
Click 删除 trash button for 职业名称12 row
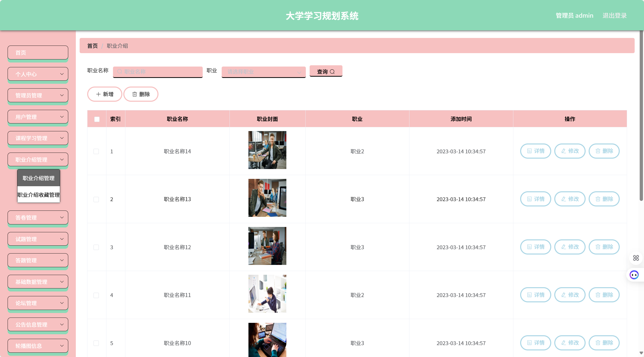(604, 247)
